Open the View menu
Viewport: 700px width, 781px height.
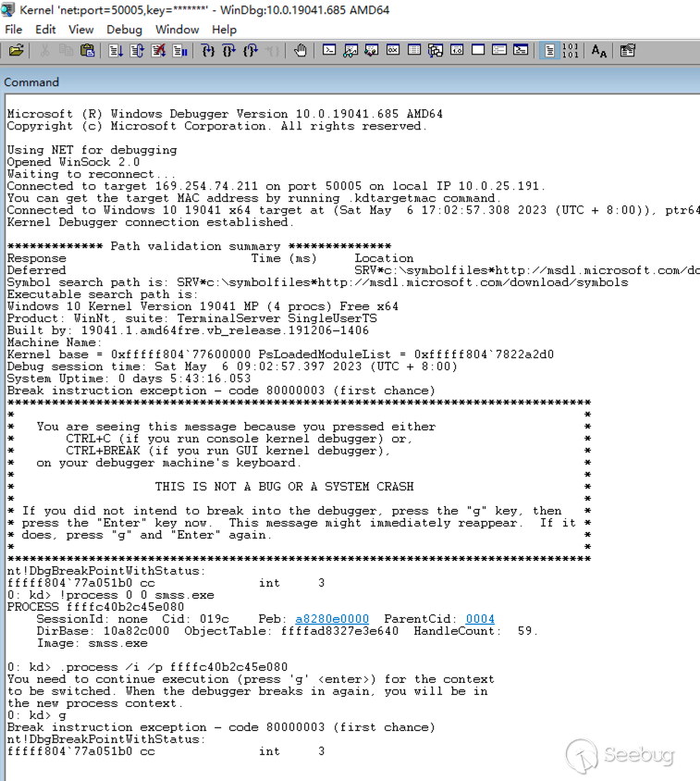pos(80,30)
